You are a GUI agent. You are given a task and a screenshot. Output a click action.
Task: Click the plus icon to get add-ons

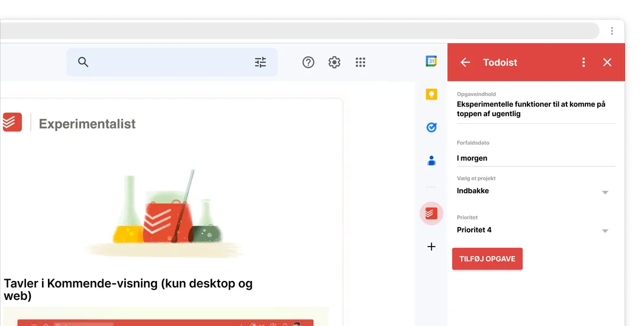432,247
